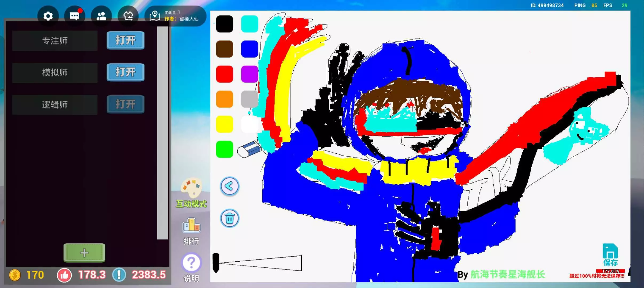Click 打开 button for 专注师
Viewport: 644px width, 288px height.
(125, 41)
